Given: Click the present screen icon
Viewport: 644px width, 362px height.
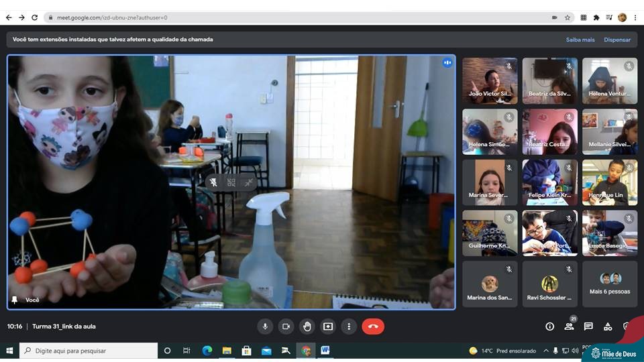Looking at the screenshot, I should coord(328,326).
